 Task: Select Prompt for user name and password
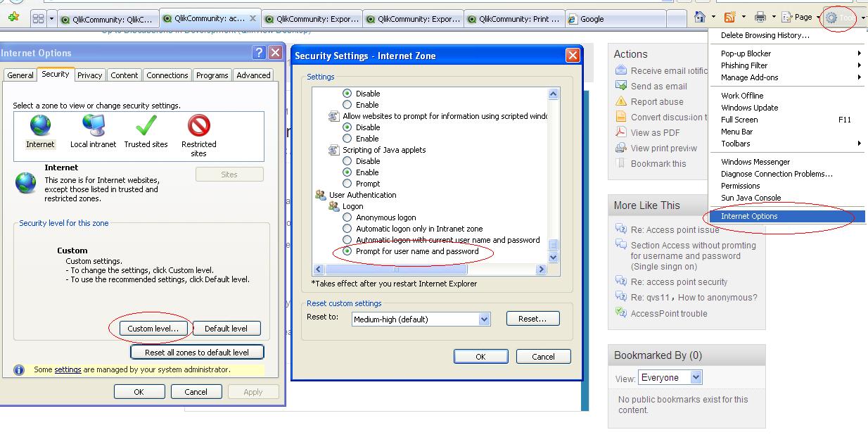(347, 251)
